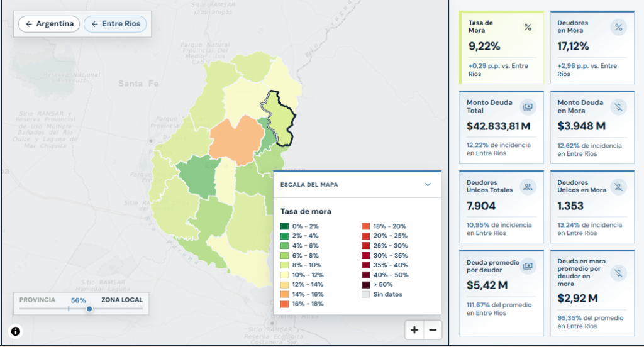644x347 pixels.
Task: Click percent icon on Tasa de Mora card
Action: point(528,28)
